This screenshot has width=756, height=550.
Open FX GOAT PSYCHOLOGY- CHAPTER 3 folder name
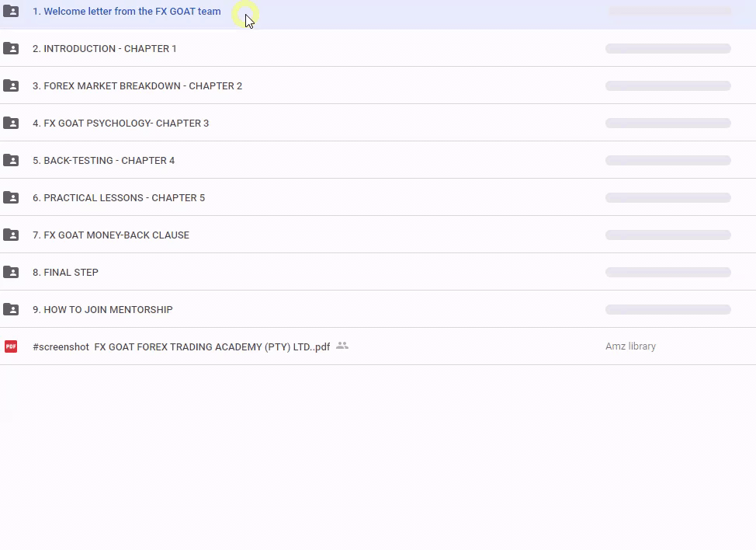[x=120, y=124]
